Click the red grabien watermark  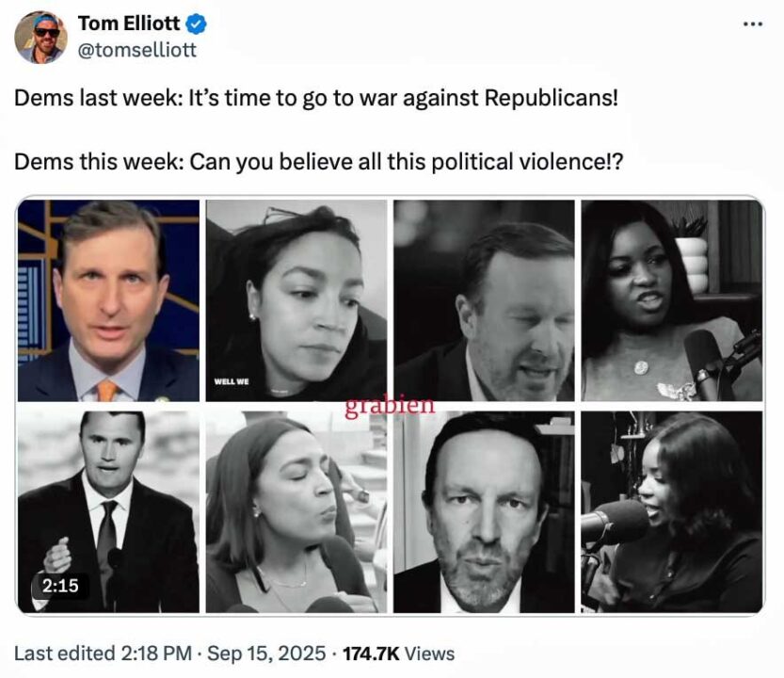click(390, 407)
